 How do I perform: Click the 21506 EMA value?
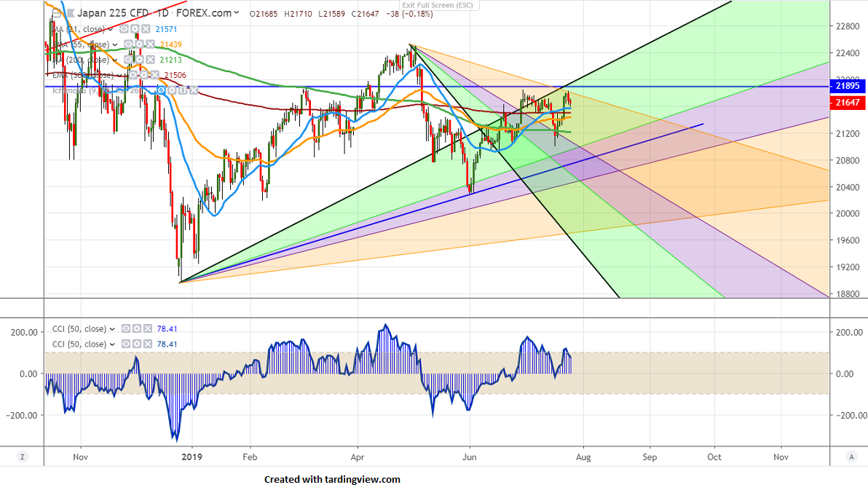(175, 75)
